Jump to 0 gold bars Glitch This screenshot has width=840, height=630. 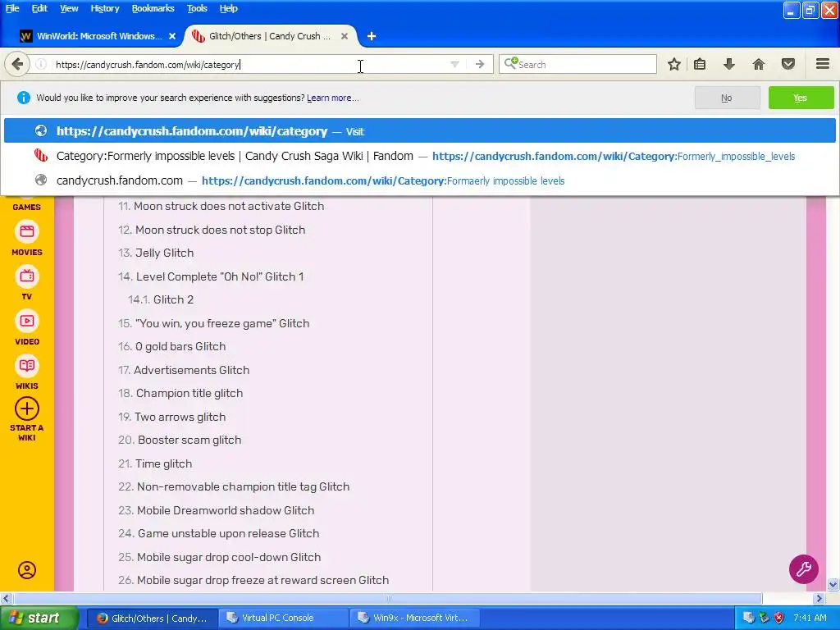click(172, 347)
